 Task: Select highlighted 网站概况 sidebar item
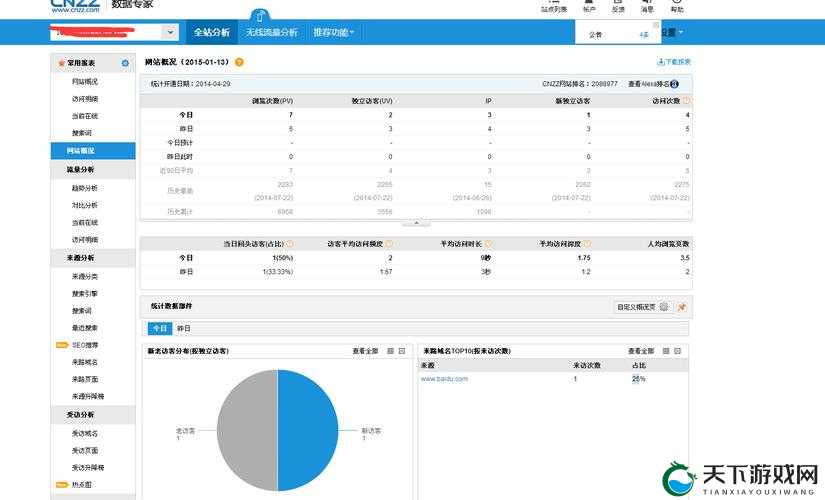pyautogui.click(x=93, y=151)
